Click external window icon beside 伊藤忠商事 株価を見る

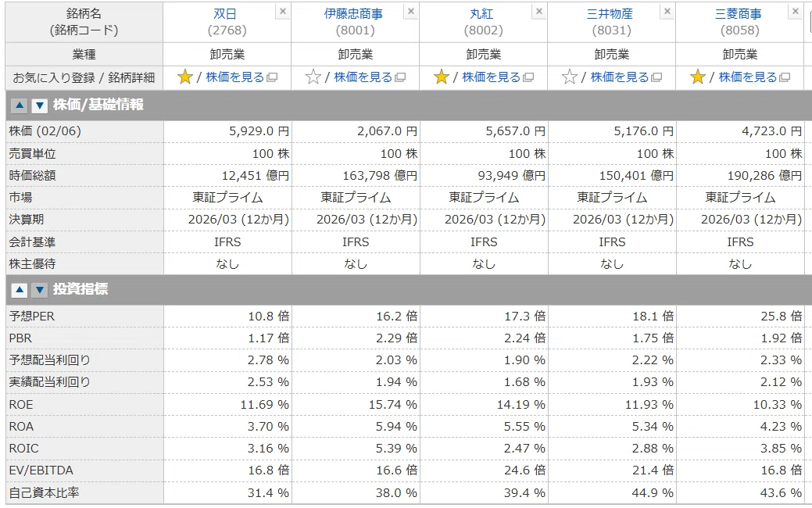(400, 77)
